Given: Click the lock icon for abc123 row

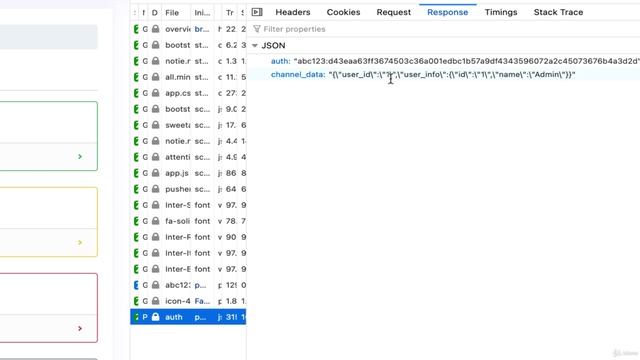Looking at the screenshot, I should coord(156,285).
